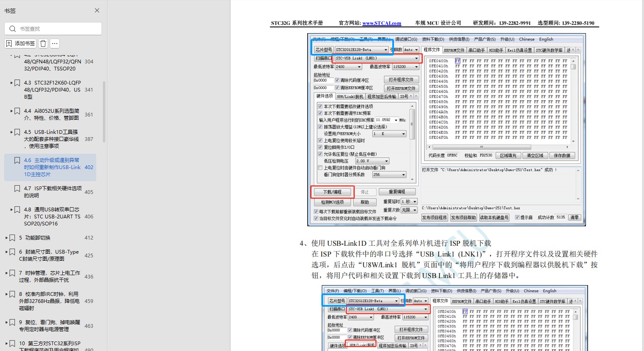Click bookmark icon beside 4.4 Ai8052U

click(17, 111)
